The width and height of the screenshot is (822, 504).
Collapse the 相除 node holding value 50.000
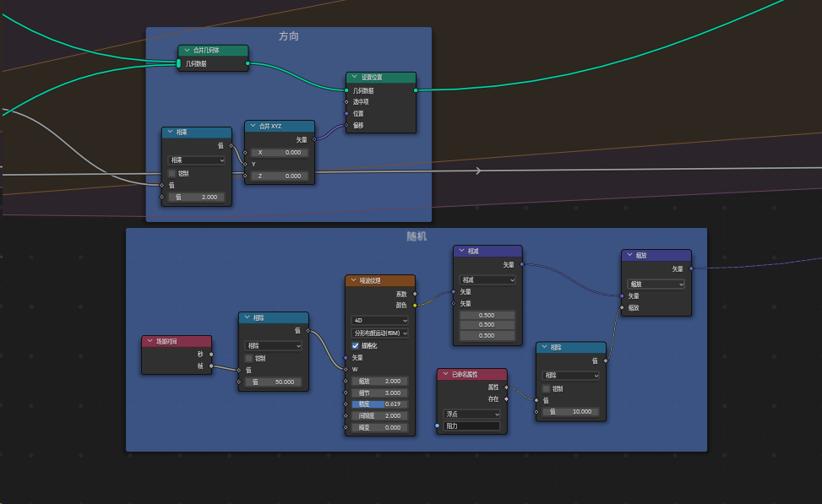247,317
